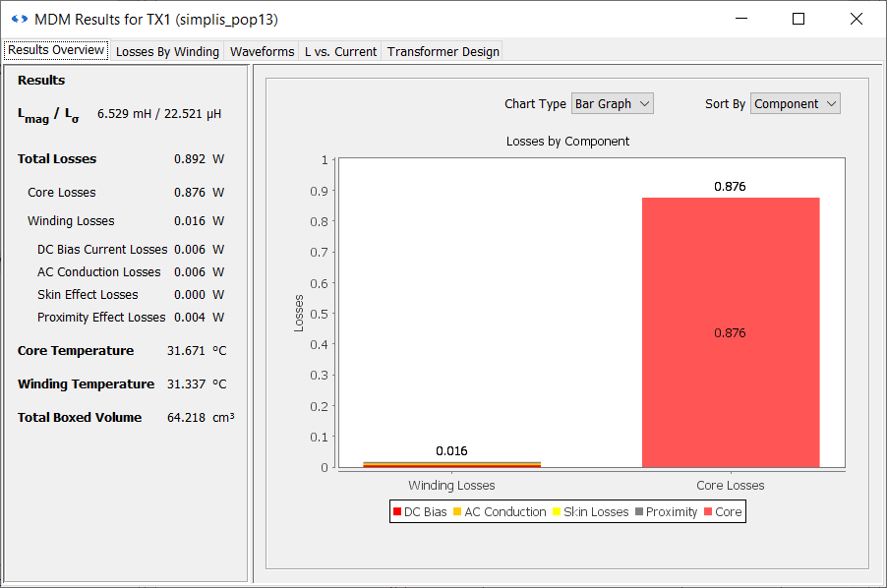Click the AC Conduction orange legend swatch

pyautogui.click(x=457, y=512)
